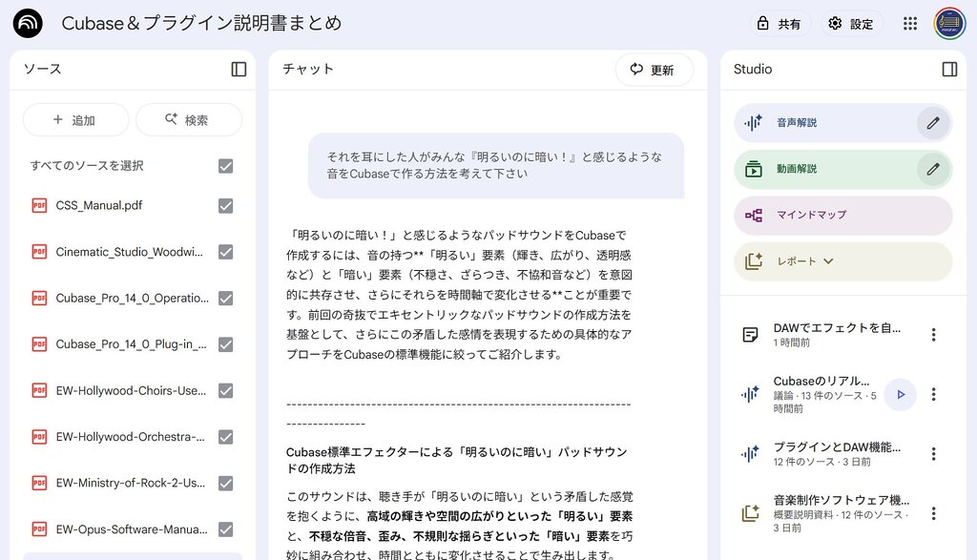
Task: Open the Cubaseのリアル... audio item
Action: pos(821,381)
